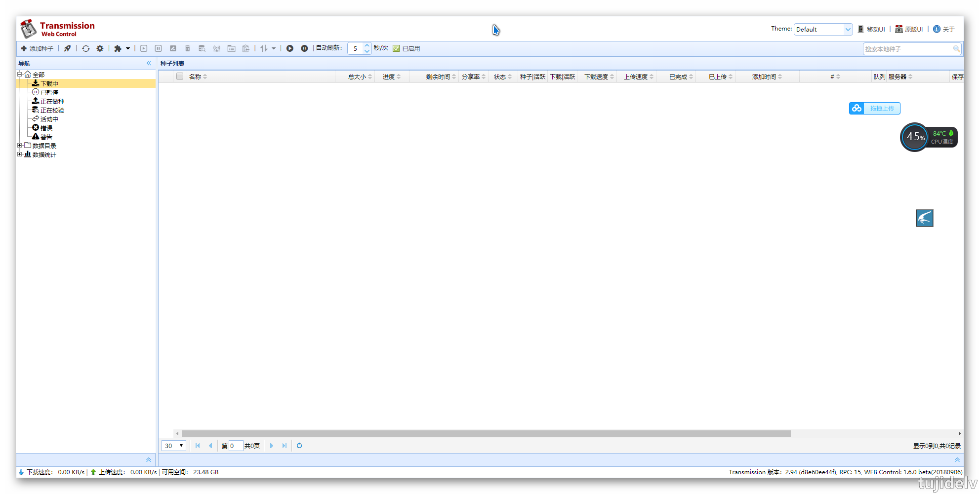Open the Theme dropdown
The height and width of the screenshot is (494, 980).
823,30
